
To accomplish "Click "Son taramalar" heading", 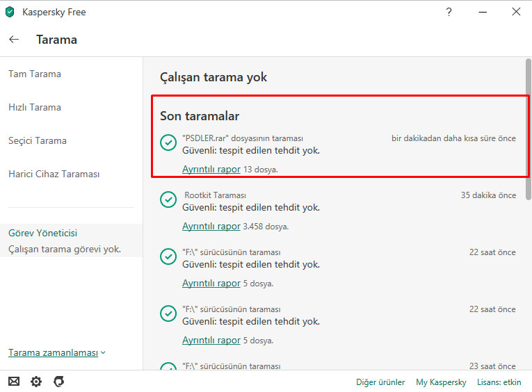I will tap(200, 116).
